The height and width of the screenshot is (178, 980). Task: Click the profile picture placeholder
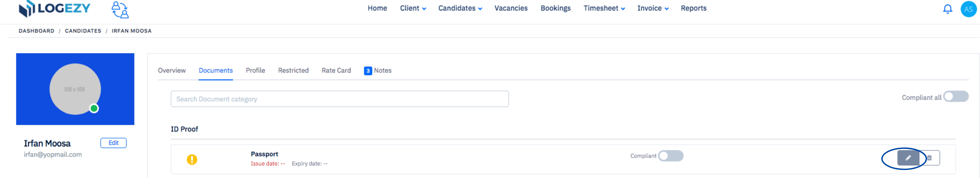(75, 89)
